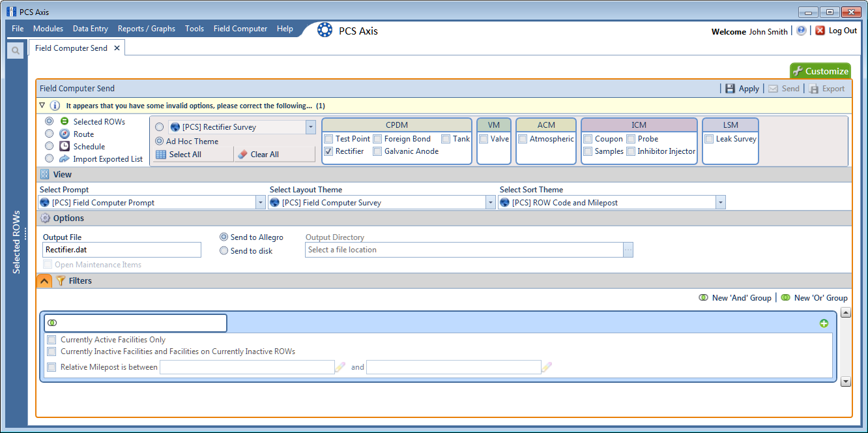Check the Samples checkbox
868x433 pixels.
click(x=588, y=151)
